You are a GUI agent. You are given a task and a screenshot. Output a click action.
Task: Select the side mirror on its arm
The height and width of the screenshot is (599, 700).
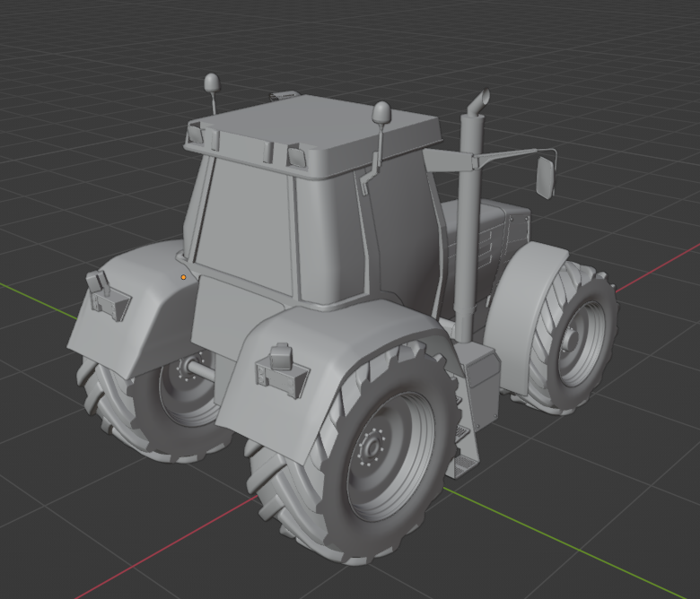pos(546,177)
